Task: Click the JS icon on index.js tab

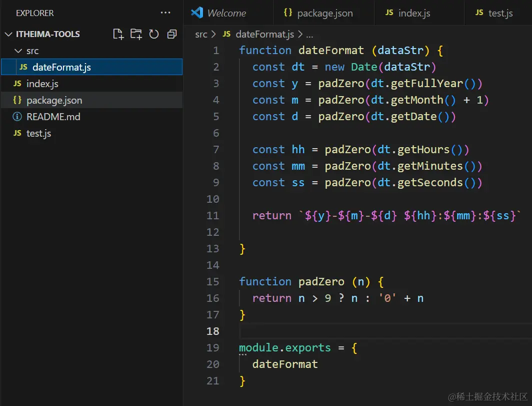Action: point(389,13)
